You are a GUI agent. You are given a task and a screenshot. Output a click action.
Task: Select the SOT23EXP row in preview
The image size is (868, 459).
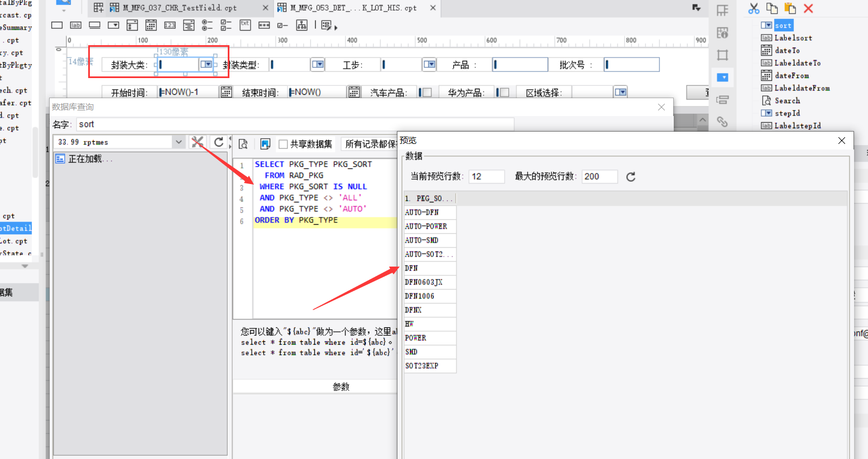(430, 366)
